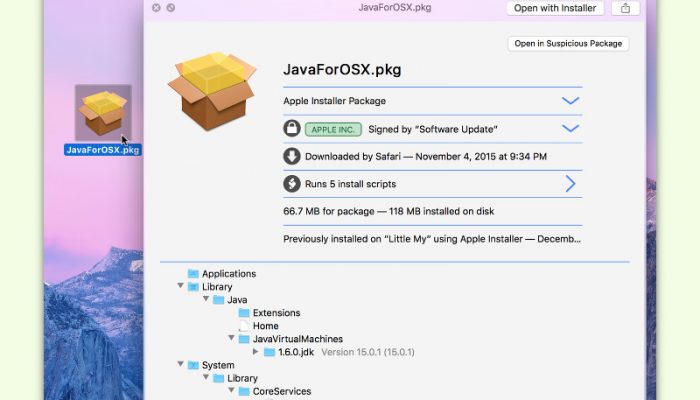Click the second title bar circle button
Screen dimensions: 700x400
point(171,8)
